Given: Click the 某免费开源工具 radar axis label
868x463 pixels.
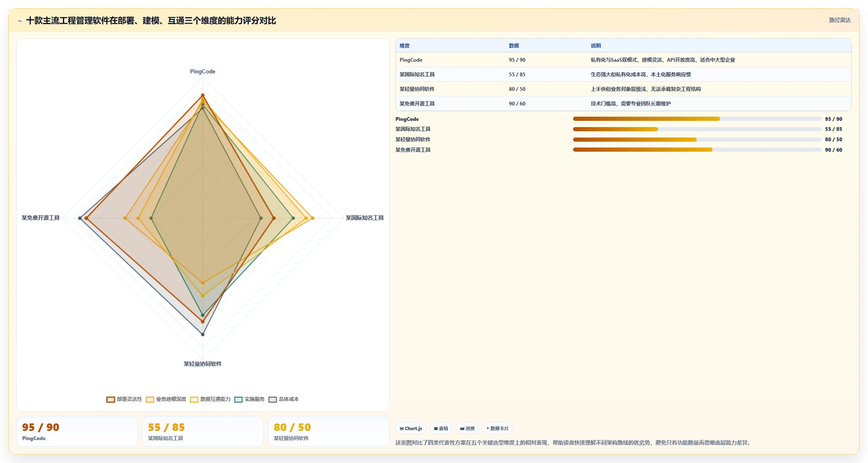Looking at the screenshot, I should click(40, 218).
